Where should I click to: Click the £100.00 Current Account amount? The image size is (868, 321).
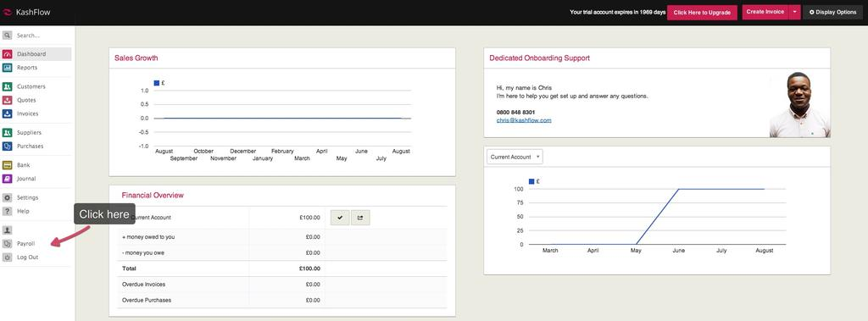[309, 218]
